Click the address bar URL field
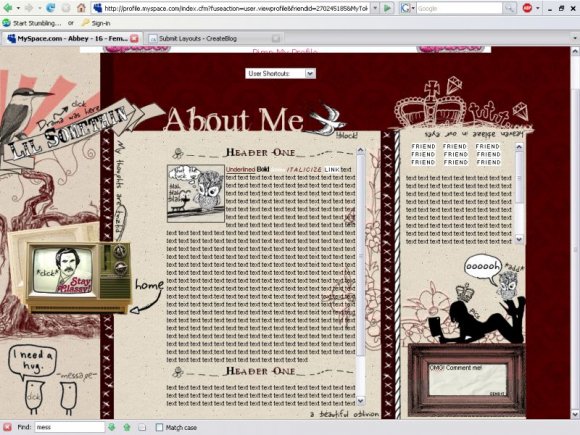580x435 pixels. pos(236,8)
